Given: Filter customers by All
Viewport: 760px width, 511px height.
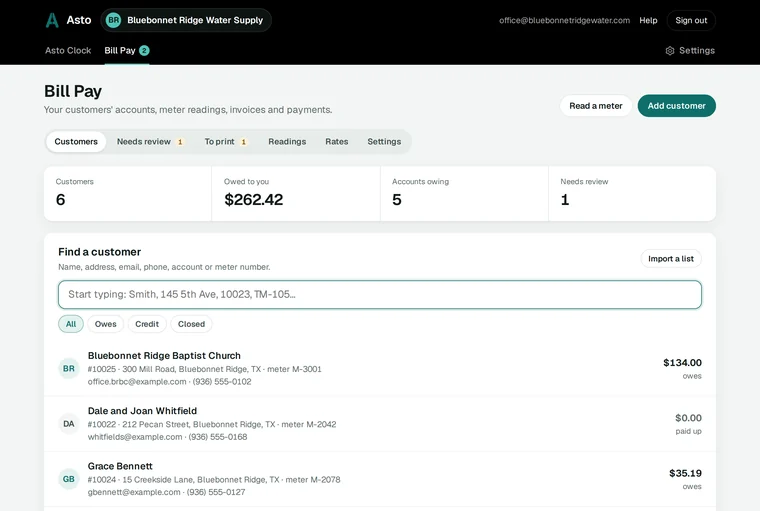Looking at the screenshot, I should pos(71,324).
